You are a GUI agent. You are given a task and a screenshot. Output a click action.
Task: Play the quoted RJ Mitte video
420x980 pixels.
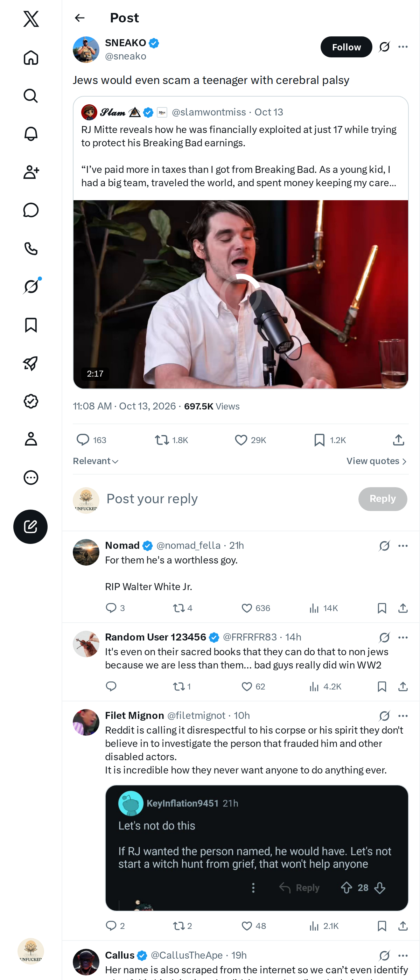(241, 294)
